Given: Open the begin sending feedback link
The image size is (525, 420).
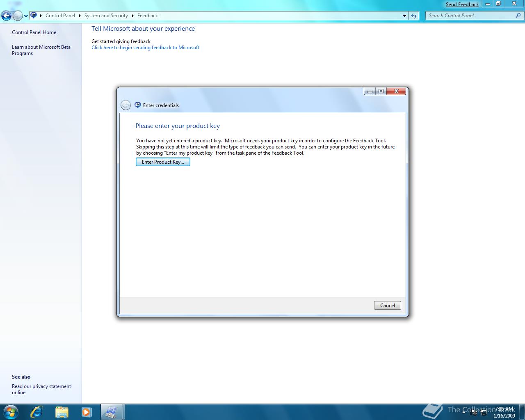Looking at the screenshot, I should click(x=145, y=48).
